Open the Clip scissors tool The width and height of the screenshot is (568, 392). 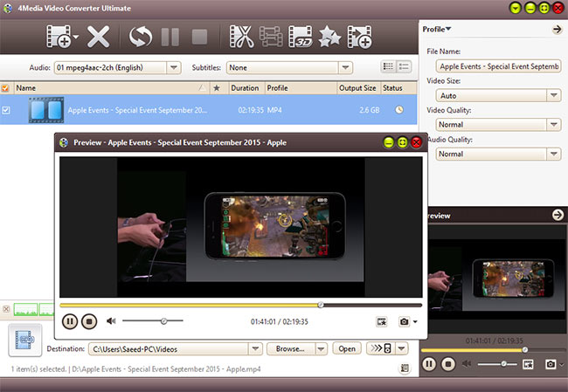pyautogui.click(x=241, y=37)
